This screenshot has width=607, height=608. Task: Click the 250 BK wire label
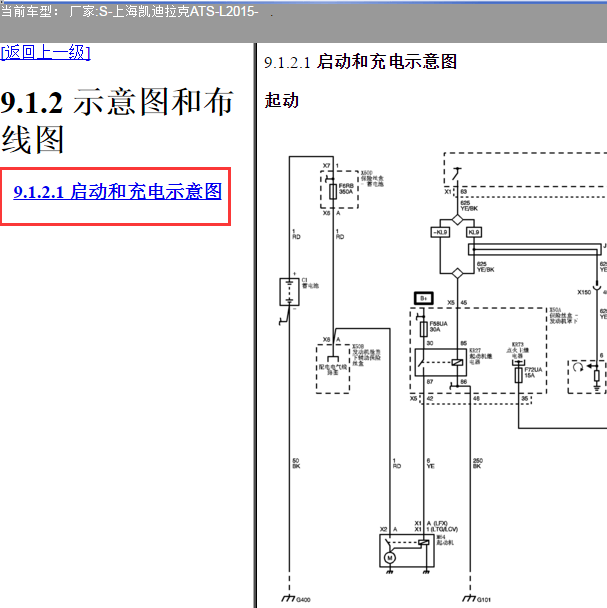tap(478, 463)
